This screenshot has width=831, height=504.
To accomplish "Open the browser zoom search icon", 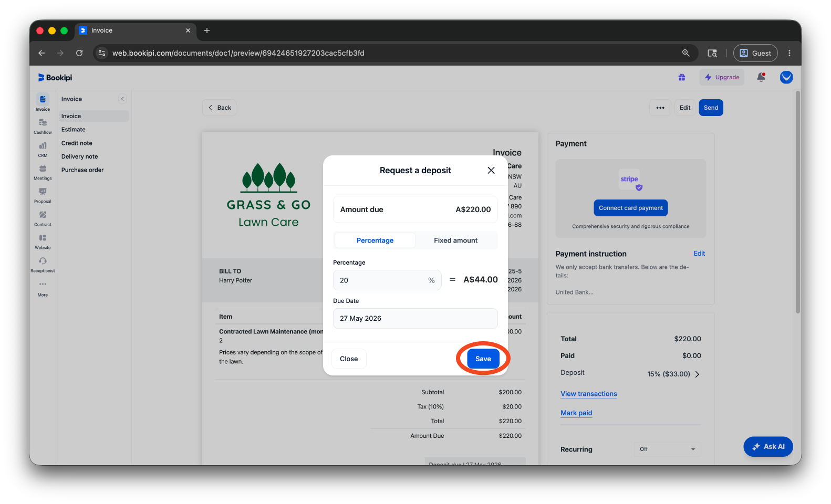I will click(x=686, y=53).
